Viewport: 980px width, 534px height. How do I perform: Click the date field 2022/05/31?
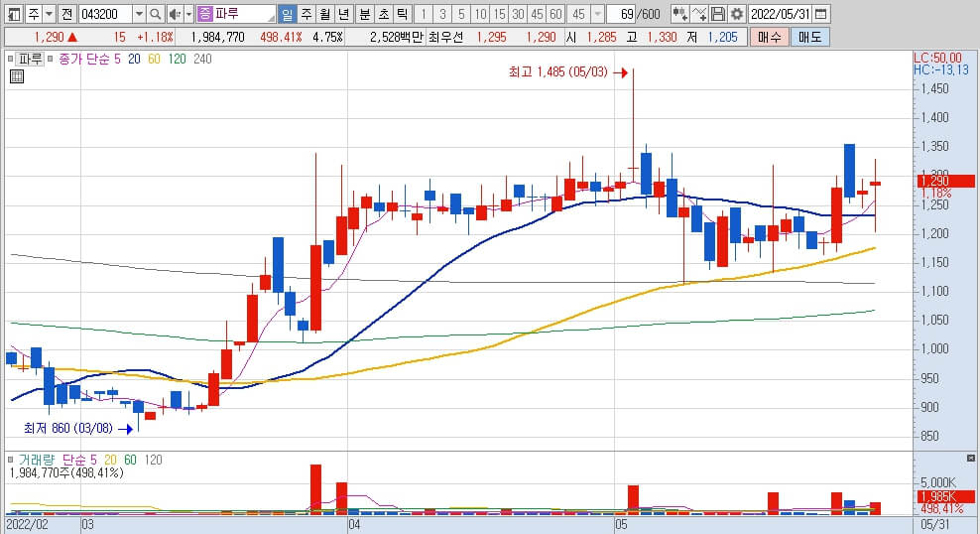(x=781, y=14)
